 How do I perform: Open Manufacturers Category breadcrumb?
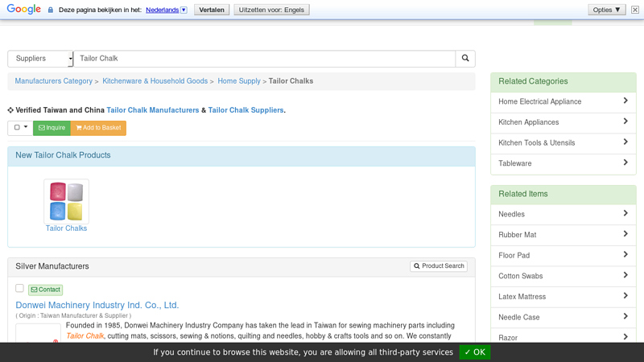[x=54, y=81]
